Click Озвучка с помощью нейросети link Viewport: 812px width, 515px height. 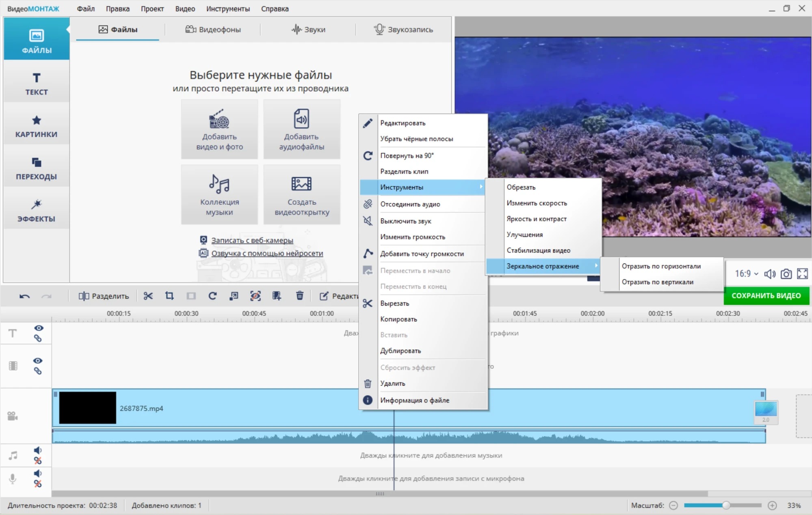click(267, 253)
